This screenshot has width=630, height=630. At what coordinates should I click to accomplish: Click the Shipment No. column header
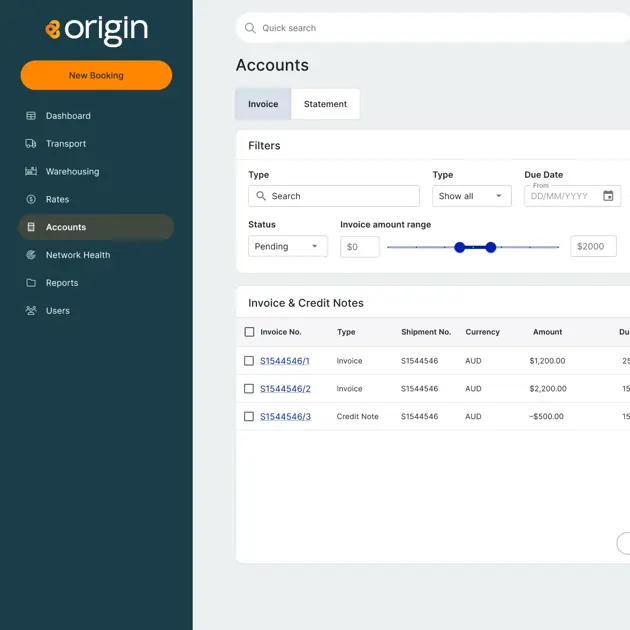tap(426, 332)
